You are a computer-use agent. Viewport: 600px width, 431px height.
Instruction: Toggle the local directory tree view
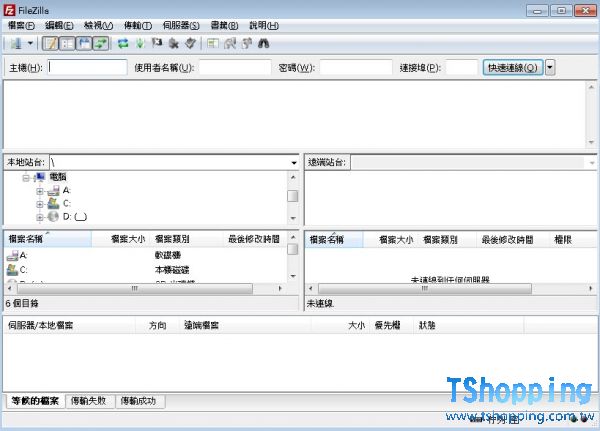(x=68, y=43)
